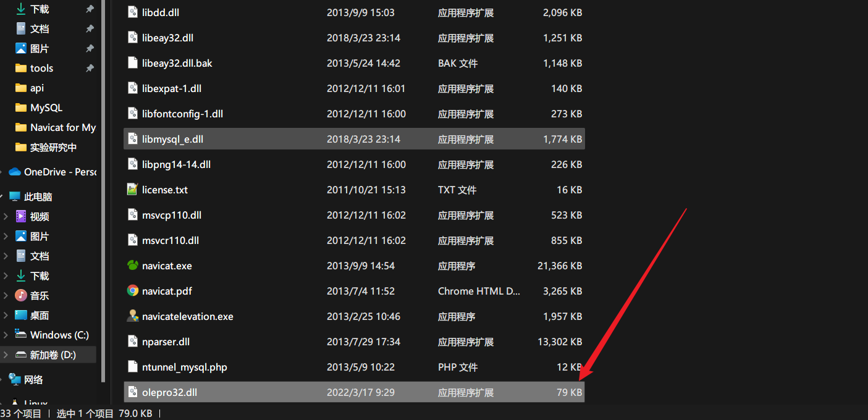Click the msvcr110.dll file icon
868x420 pixels.
(x=132, y=240)
